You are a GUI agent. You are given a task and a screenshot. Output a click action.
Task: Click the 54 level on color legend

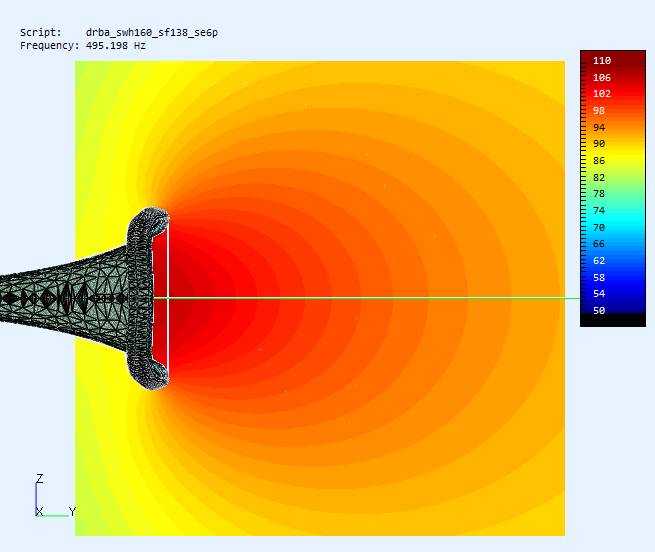tap(599, 294)
